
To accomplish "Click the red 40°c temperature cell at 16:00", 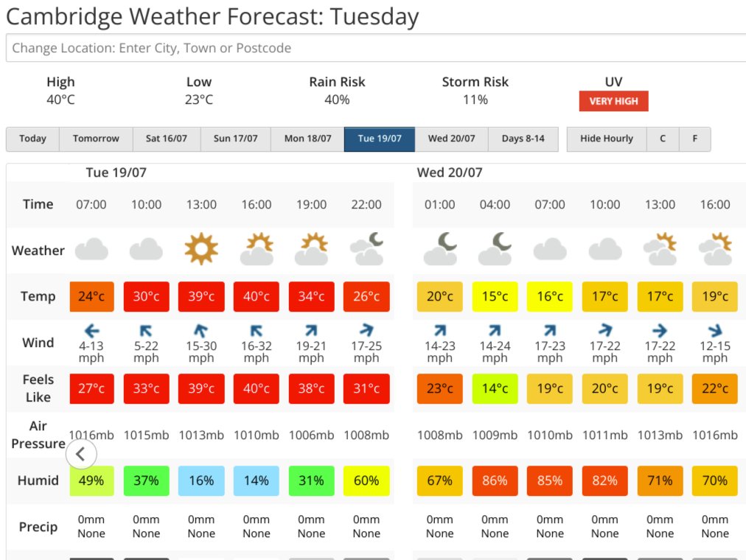I will [257, 297].
